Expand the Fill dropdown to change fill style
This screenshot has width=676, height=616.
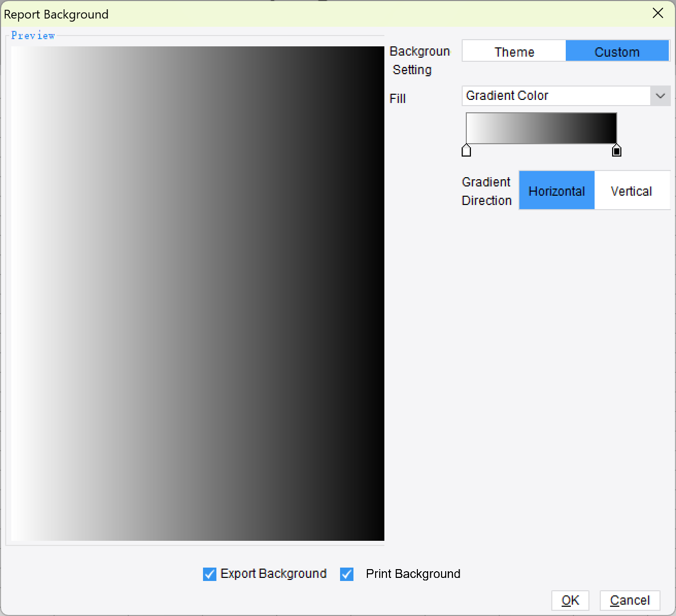[x=660, y=96]
